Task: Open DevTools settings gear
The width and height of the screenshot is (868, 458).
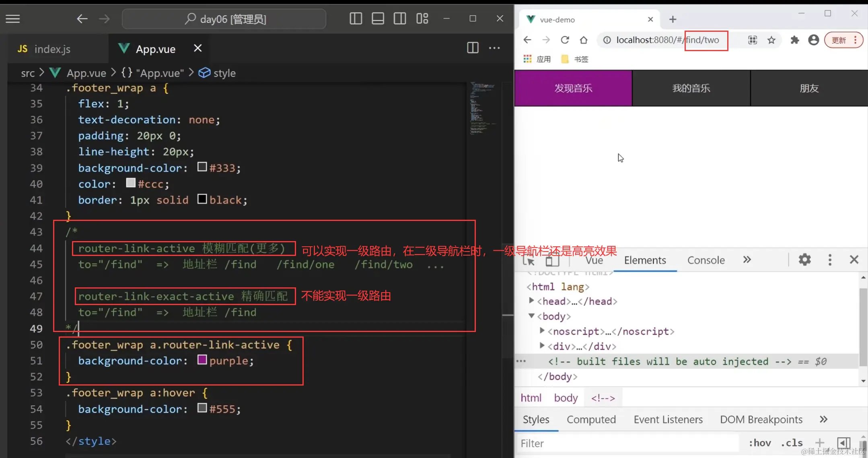Action: coord(804,260)
